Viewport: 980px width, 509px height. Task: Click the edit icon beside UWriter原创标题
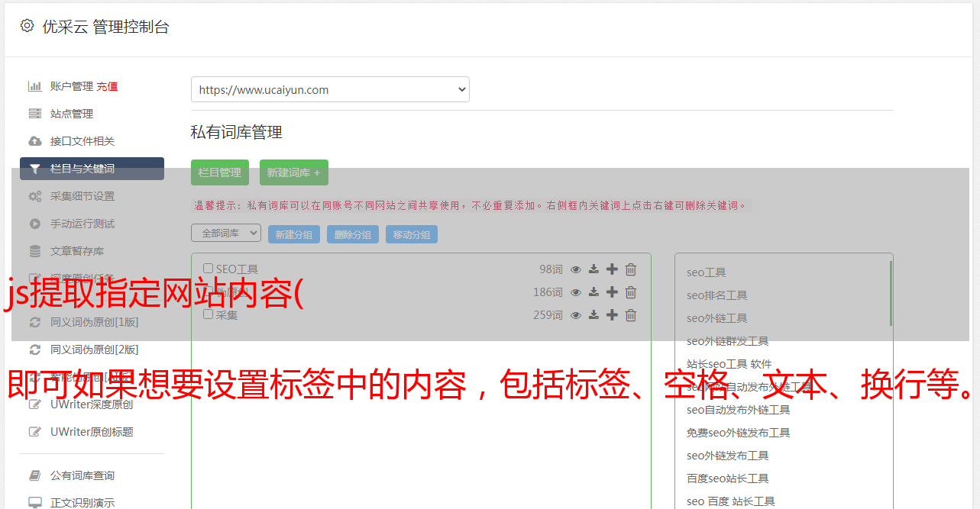35,432
